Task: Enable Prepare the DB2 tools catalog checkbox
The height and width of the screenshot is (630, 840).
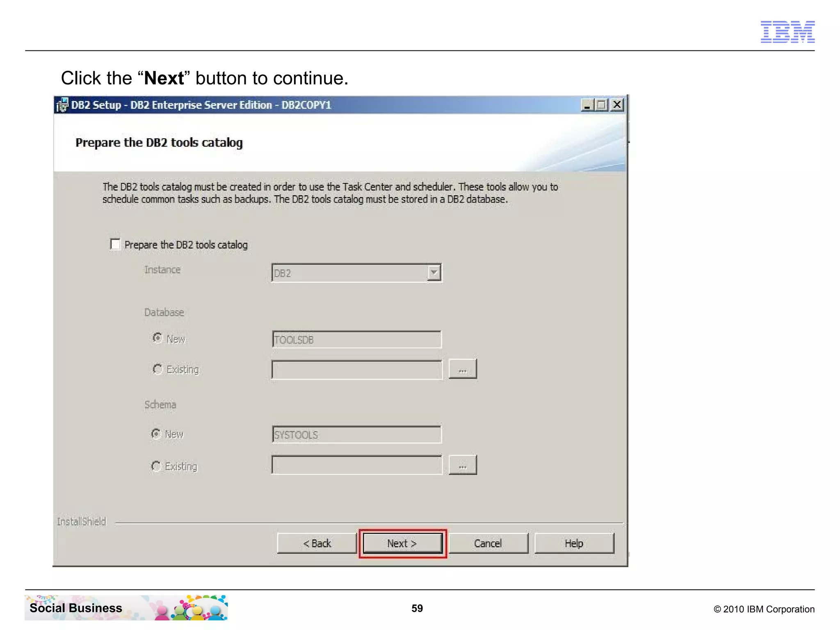Action: 115,244
